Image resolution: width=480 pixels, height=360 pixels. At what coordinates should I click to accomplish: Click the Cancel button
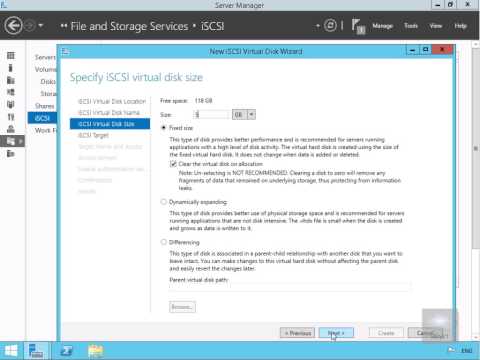pyautogui.click(x=425, y=333)
